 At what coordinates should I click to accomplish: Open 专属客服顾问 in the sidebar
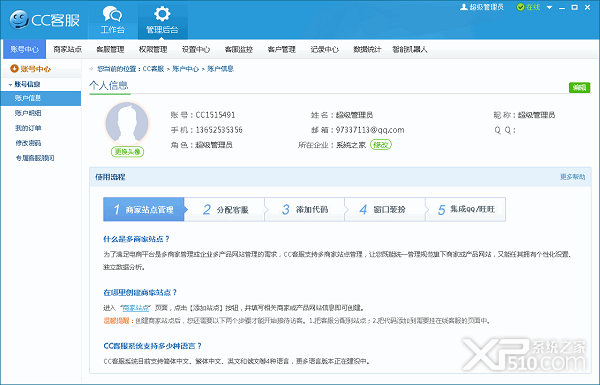pos(35,158)
